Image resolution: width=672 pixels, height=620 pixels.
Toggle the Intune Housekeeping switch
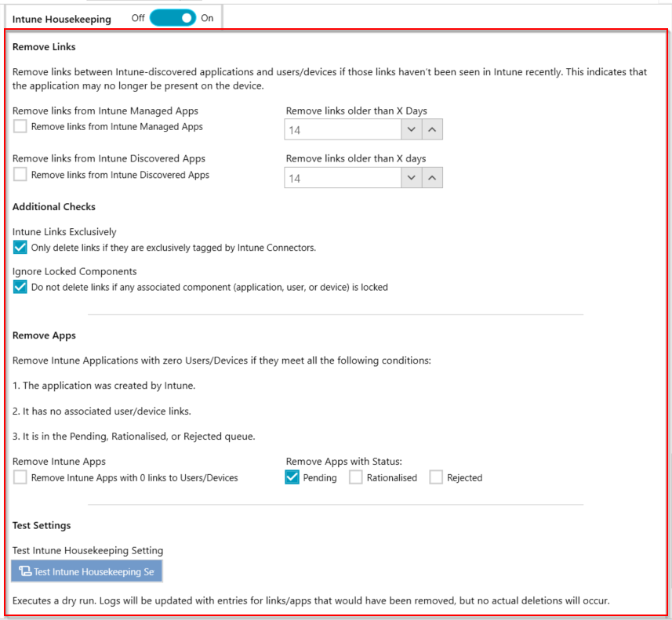[x=173, y=18]
